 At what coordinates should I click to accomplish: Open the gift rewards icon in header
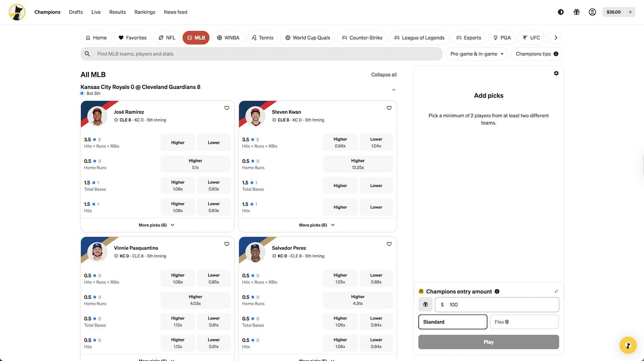(x=577, y=12)
